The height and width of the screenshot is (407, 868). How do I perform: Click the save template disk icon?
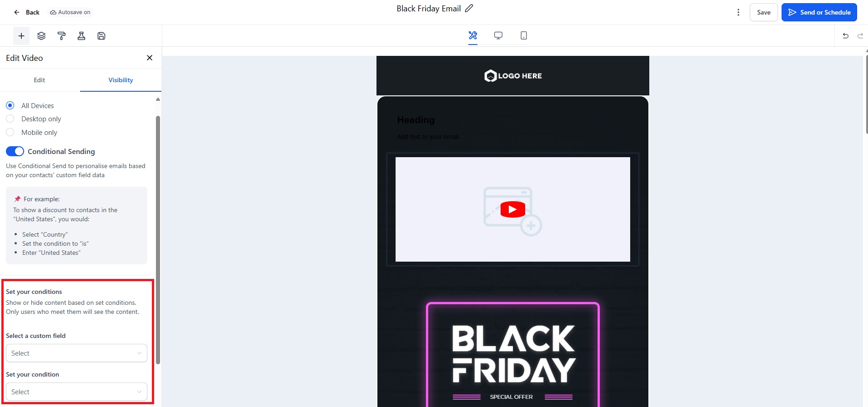101,36
